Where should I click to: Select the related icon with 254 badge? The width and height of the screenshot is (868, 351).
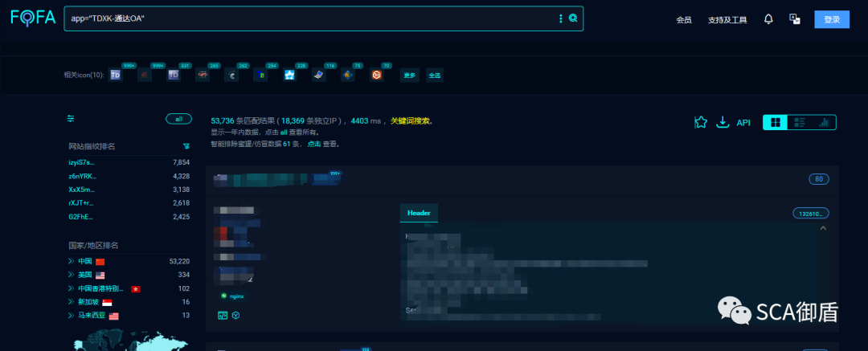coord(260,75)
